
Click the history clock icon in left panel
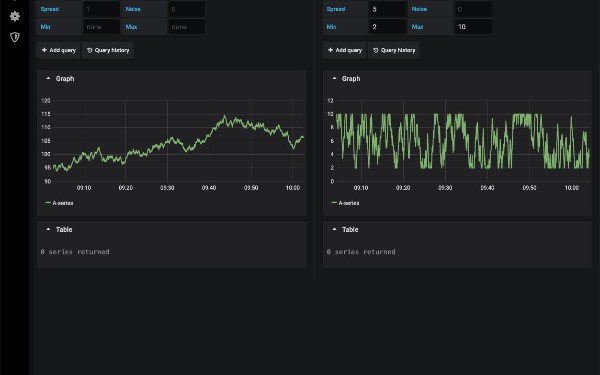pyautogui.click(x=89, y=50)
